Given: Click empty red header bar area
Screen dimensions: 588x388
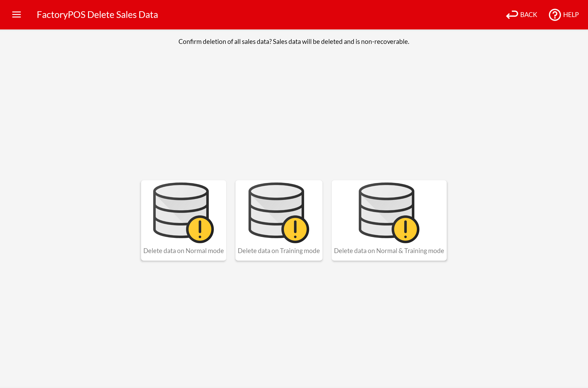Looking at the screenshot, I should 321,15.
